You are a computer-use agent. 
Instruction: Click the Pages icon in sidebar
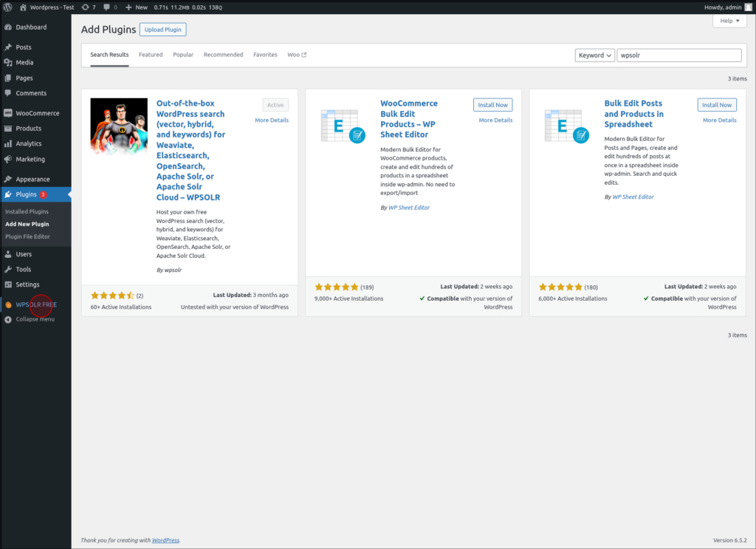[x=7, y=78]
